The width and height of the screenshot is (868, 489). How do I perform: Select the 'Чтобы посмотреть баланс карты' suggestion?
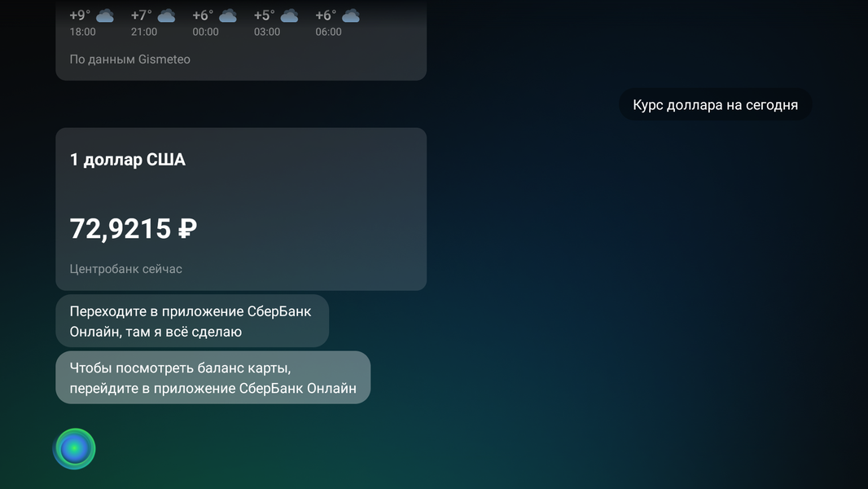pos(213,377)
